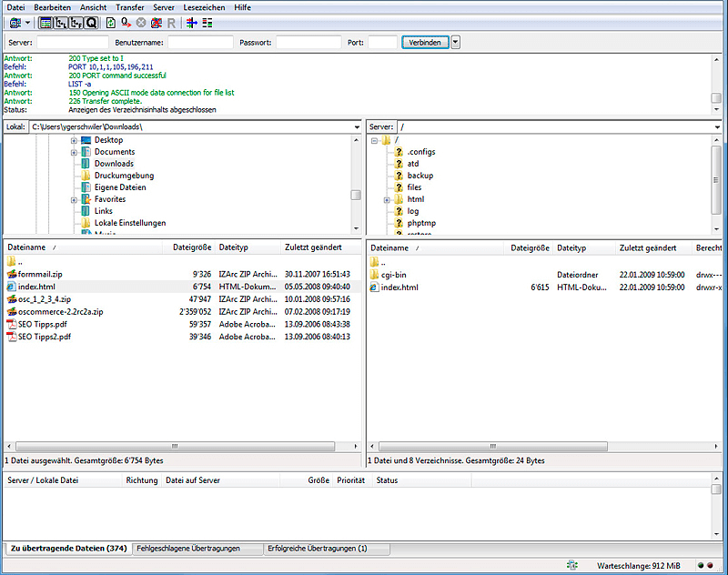Open the quickconnect history dropdown beside Verbinden
The image size is (728, 575).
point(455,43)
